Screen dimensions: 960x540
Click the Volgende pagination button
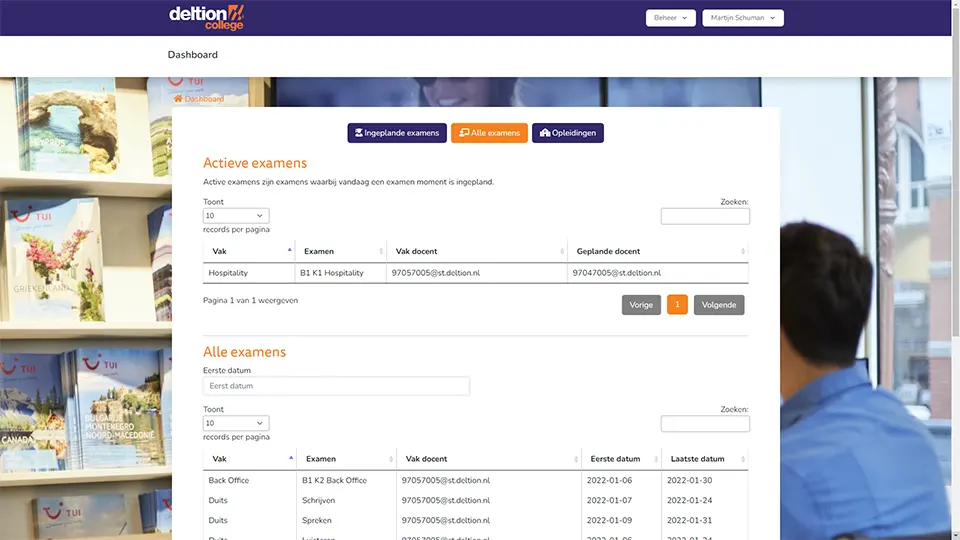click(x=719, y=305)
